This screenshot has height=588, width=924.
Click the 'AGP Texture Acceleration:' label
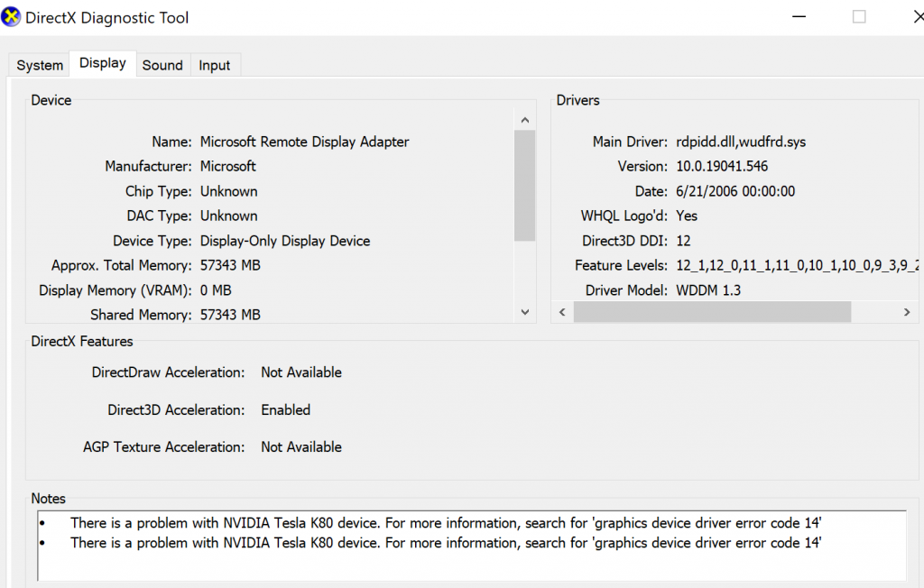coord(164,447)
